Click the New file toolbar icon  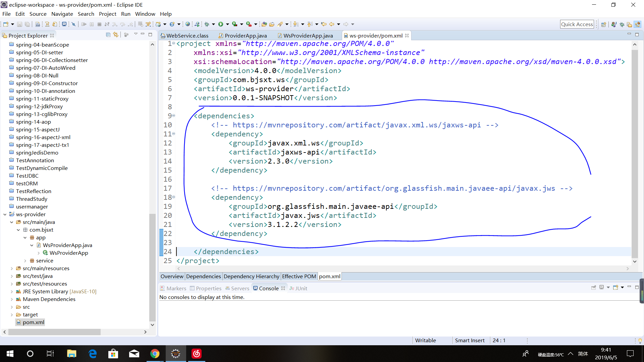(x=6, y=24)
